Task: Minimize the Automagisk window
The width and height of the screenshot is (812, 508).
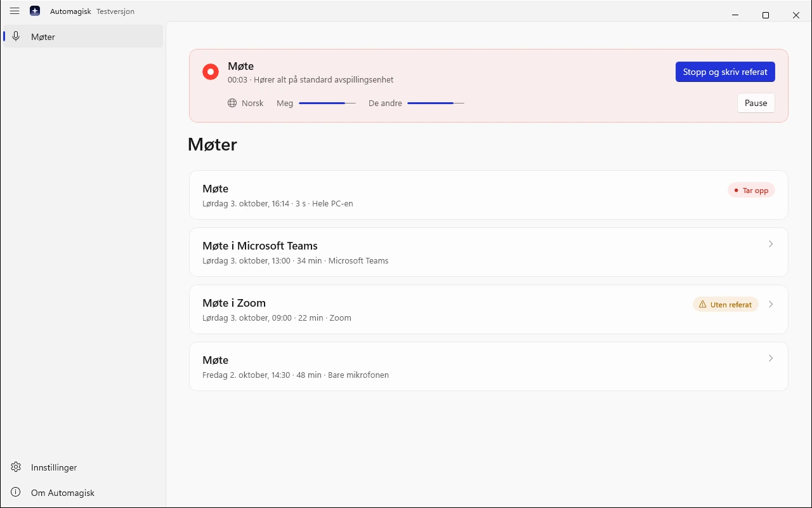Action: pyautogui.click(x=735, y=15)
